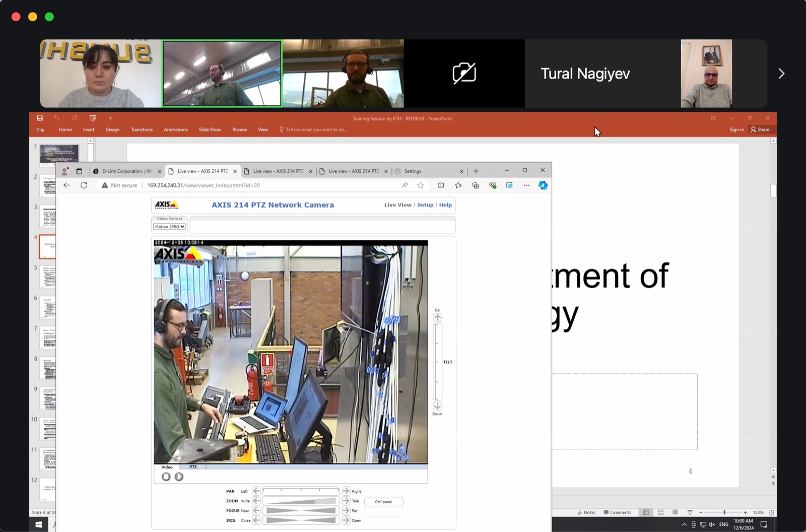Open Windows Start menu

click(39, 524)
